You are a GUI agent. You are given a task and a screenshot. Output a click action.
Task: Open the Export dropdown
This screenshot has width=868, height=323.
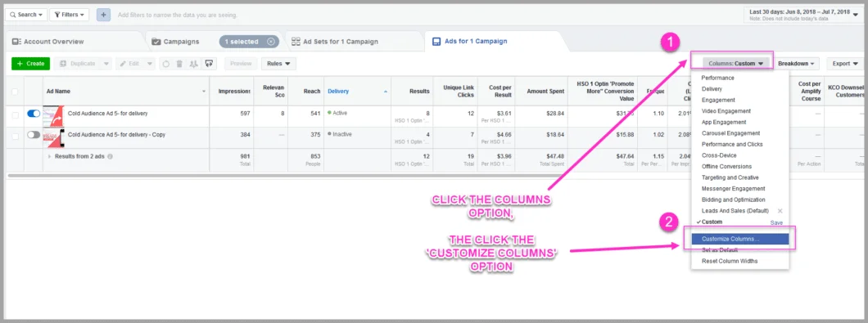point(845,64)
